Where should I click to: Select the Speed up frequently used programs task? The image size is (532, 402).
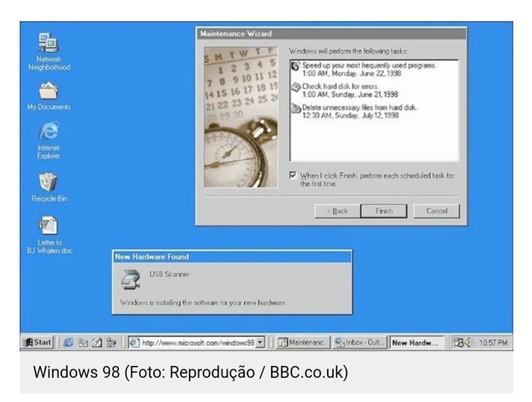(x=369, y=65)
